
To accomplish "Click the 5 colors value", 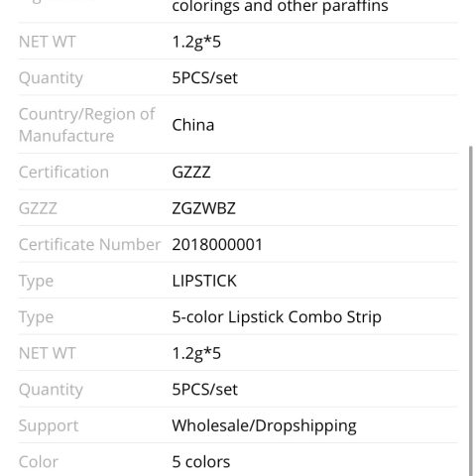I will pos(201,462).
